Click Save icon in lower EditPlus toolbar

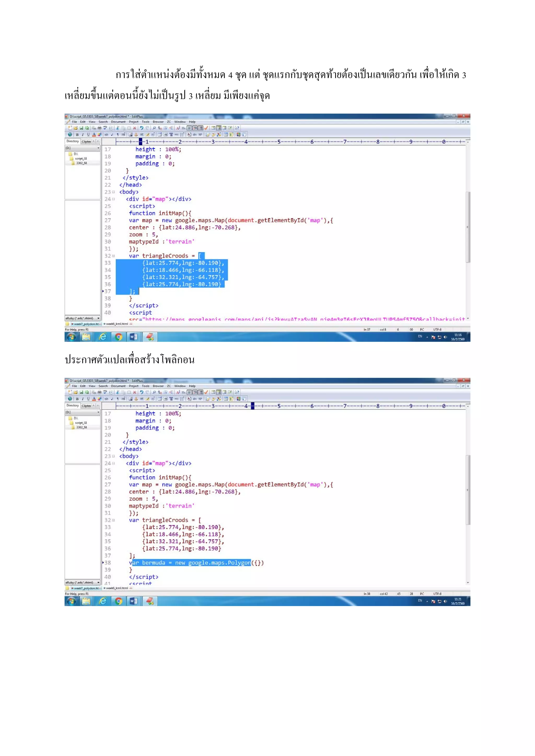tap(82, 392)
